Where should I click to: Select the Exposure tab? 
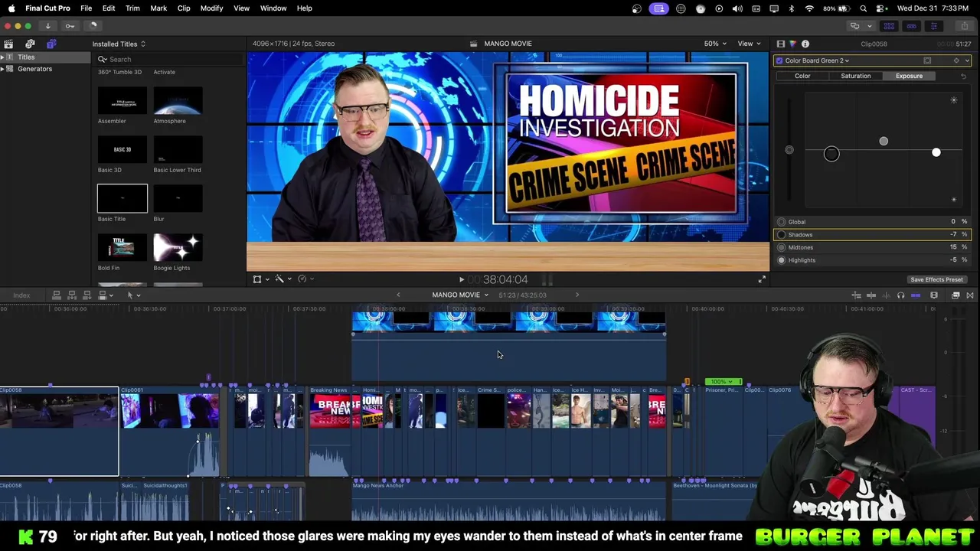coord(909,76)
